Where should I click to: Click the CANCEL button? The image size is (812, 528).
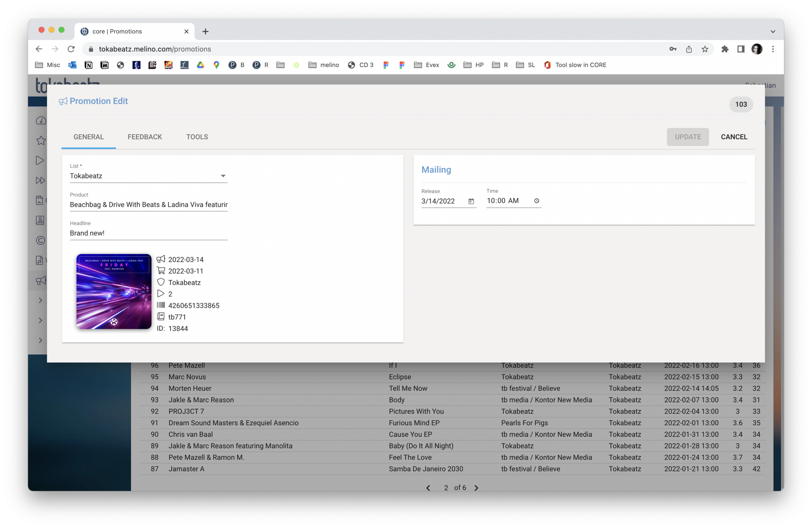coord(734,137)
